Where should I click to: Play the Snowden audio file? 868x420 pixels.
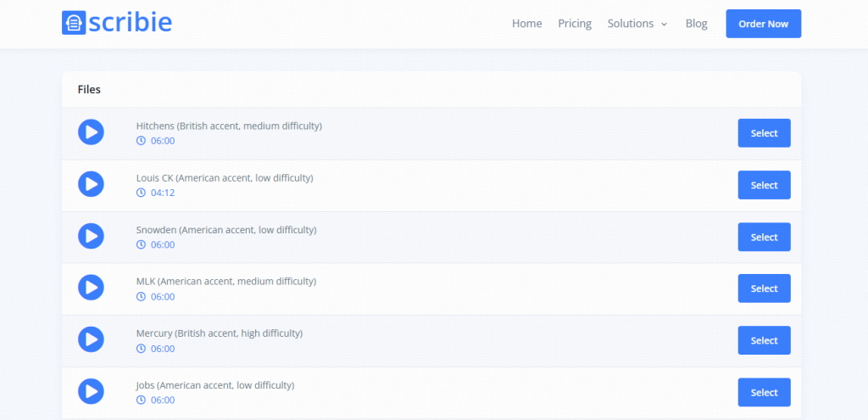click(91, 236)
